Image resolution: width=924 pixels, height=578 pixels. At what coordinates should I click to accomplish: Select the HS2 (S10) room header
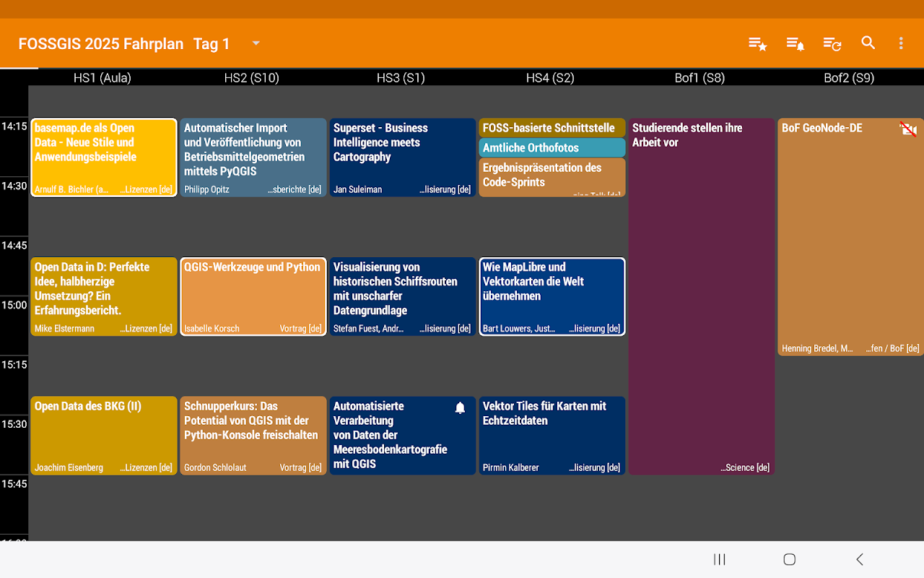pos(252,78)
